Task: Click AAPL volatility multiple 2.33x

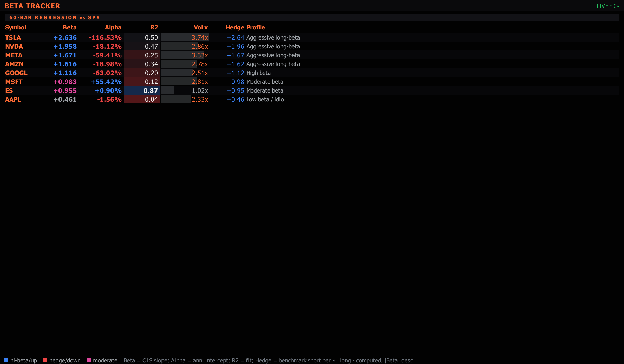Action: (x=200, y=99)
